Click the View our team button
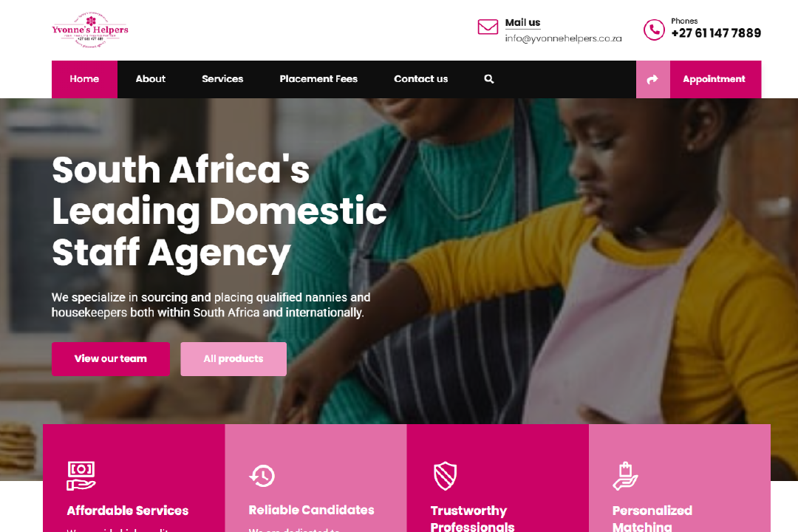 110,359
